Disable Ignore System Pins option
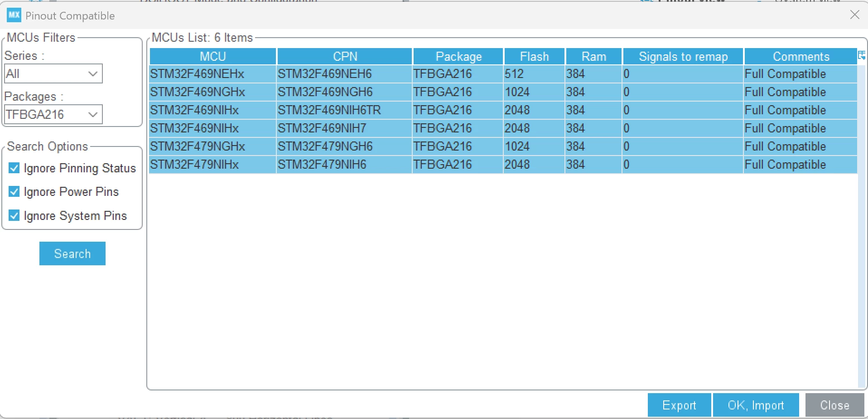The height and width of the screenshot is (419, 868). click(14, 215)
